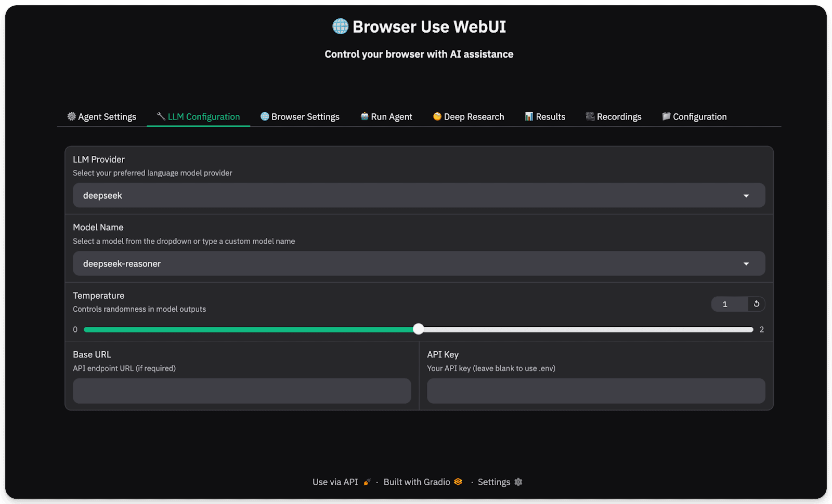832x504 pixels.
Task: Open the Deep Research tab
Action: pos(468,116)
